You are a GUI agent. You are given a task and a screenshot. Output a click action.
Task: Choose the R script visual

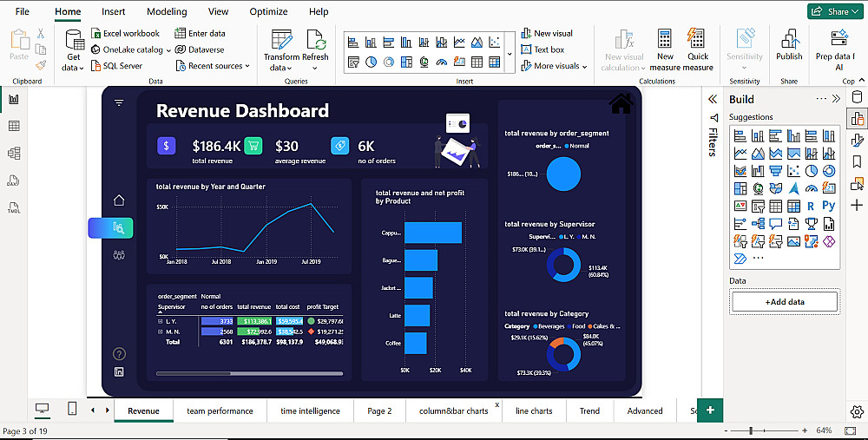coord(811,206)
